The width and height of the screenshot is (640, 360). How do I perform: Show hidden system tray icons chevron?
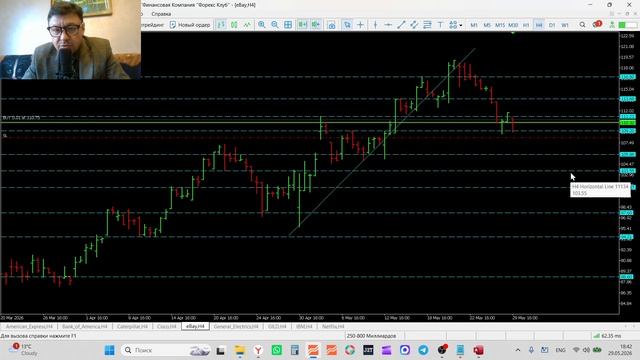coord(518,350)
